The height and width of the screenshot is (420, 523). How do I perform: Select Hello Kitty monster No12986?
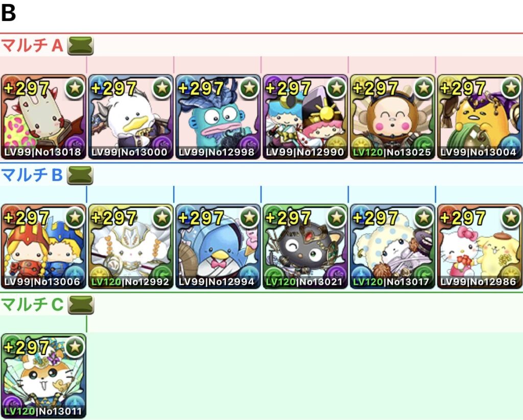pos(480,246)
